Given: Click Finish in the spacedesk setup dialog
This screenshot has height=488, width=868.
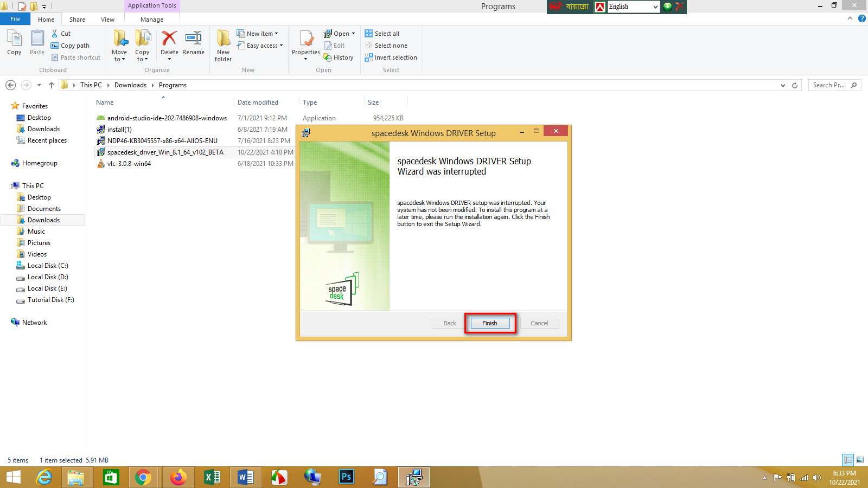Looking at the screenshot, I should [490, 323].
